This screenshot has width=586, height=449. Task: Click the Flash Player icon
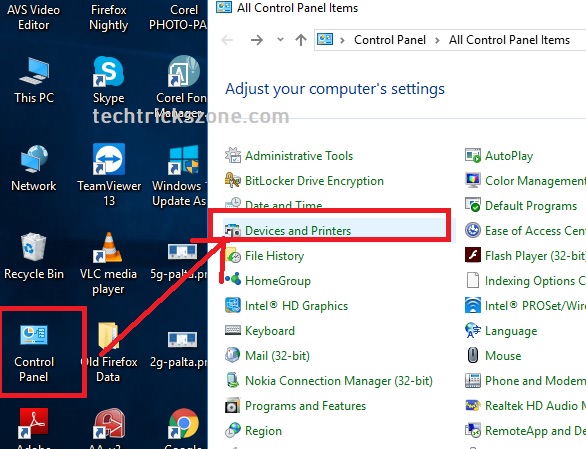[473, 255]
